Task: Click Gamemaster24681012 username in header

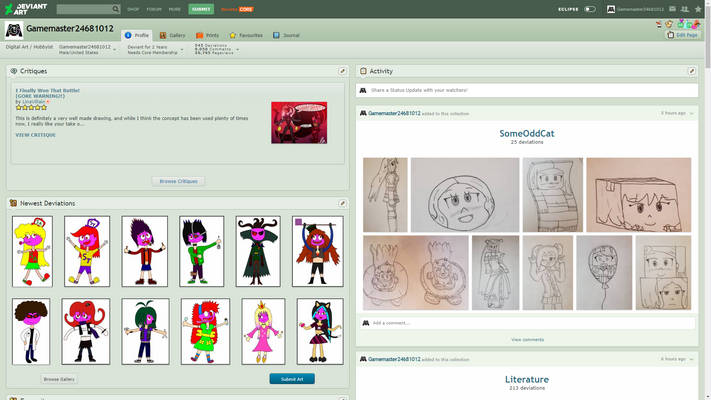Action: [x=640, y=9]
